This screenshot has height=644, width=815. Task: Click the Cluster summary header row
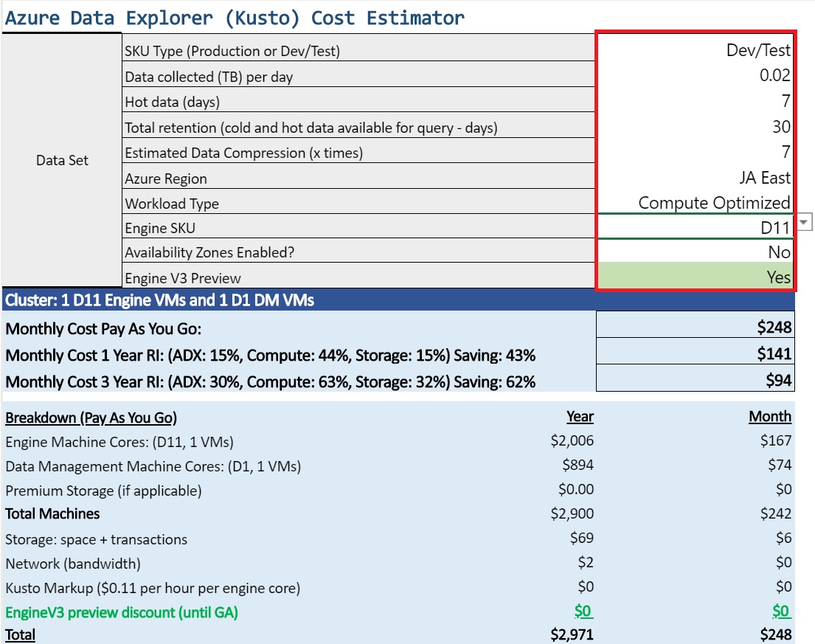[x=398, y=300]
